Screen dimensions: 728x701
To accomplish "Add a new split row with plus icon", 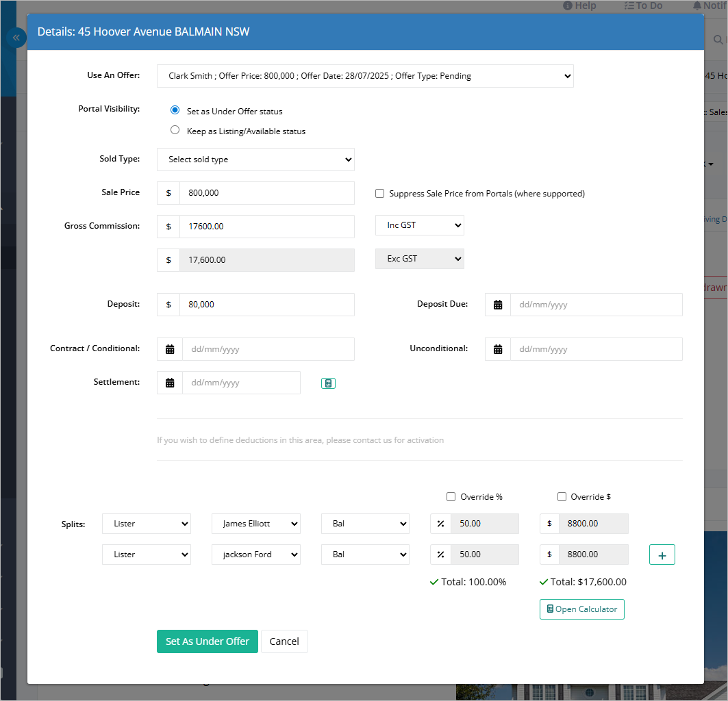I will [x=662, y=555].
